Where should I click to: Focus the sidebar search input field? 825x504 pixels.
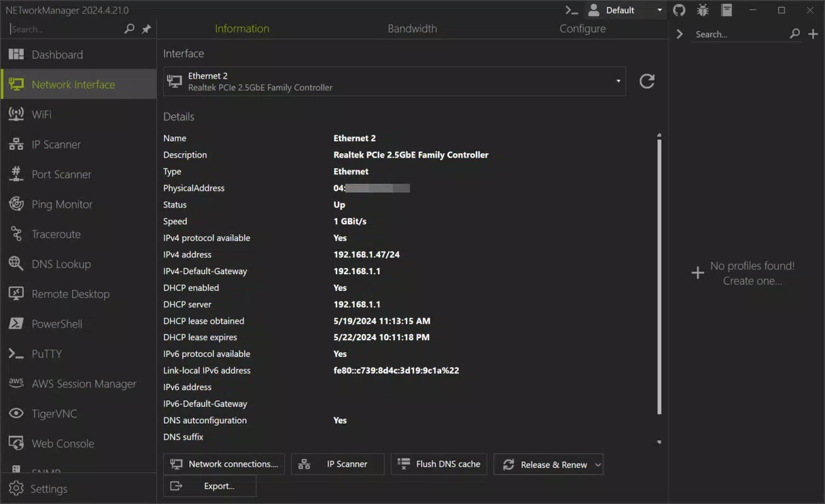point(66,29)
